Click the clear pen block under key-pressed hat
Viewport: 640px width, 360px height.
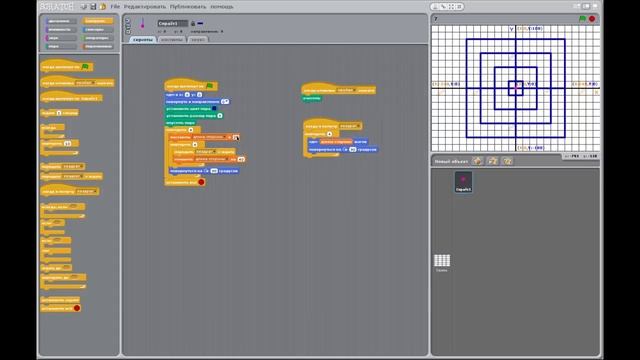coord(312,98)
